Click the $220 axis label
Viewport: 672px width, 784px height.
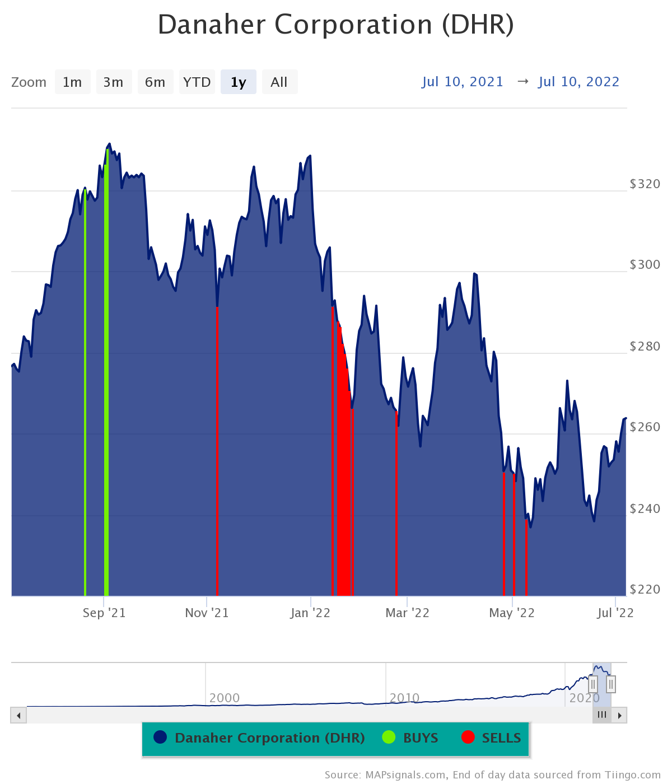click(645, 589)
